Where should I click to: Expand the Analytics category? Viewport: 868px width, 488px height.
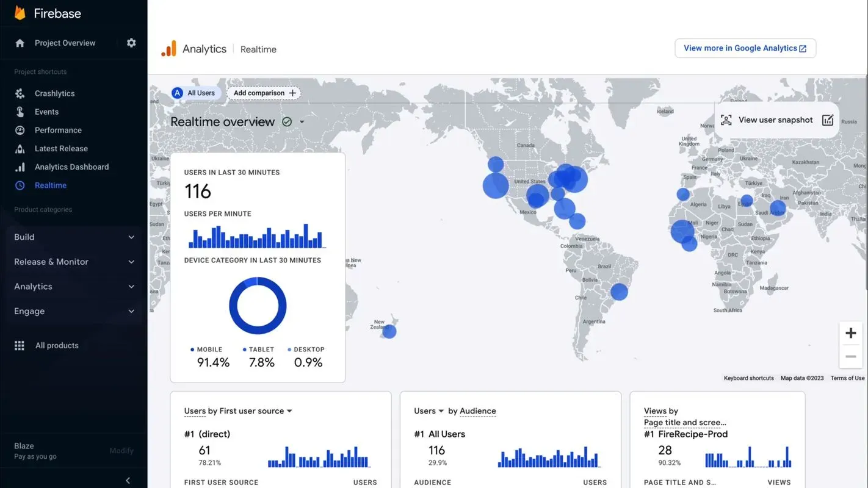pos(74,287)
